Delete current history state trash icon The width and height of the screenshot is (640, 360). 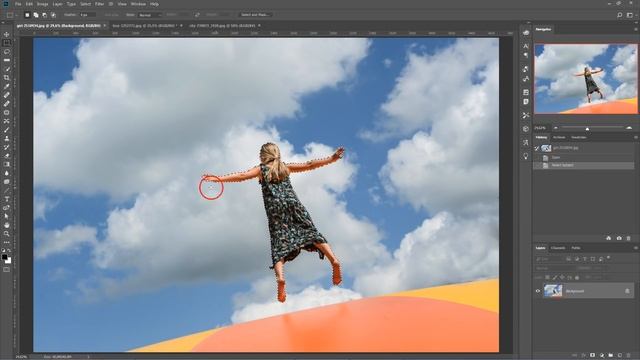pyautogui.click(x=629, y=238)
